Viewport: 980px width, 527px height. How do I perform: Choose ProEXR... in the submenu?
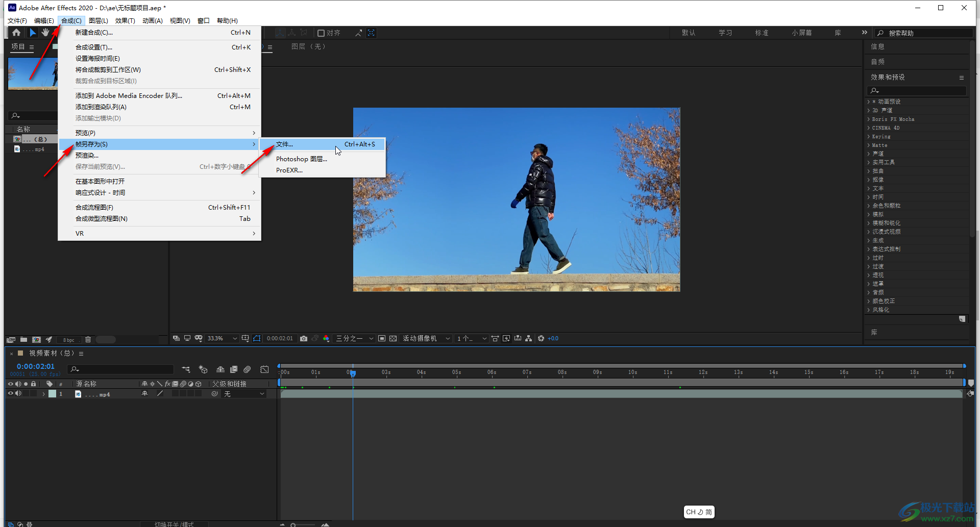click(323, 170)
